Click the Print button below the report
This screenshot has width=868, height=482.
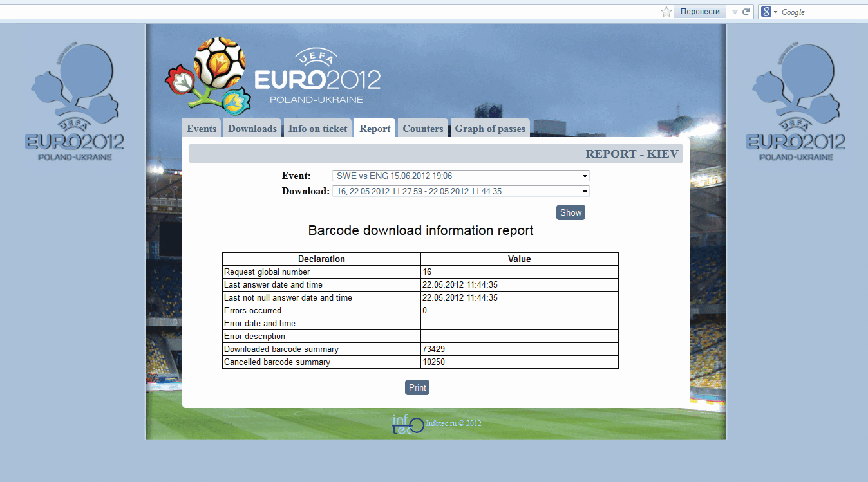417,387
